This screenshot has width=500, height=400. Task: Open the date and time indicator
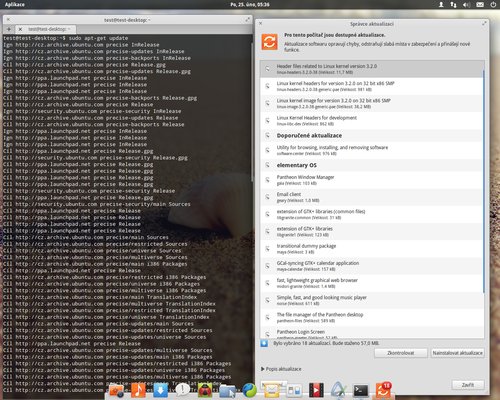click(x=250, y=4)
